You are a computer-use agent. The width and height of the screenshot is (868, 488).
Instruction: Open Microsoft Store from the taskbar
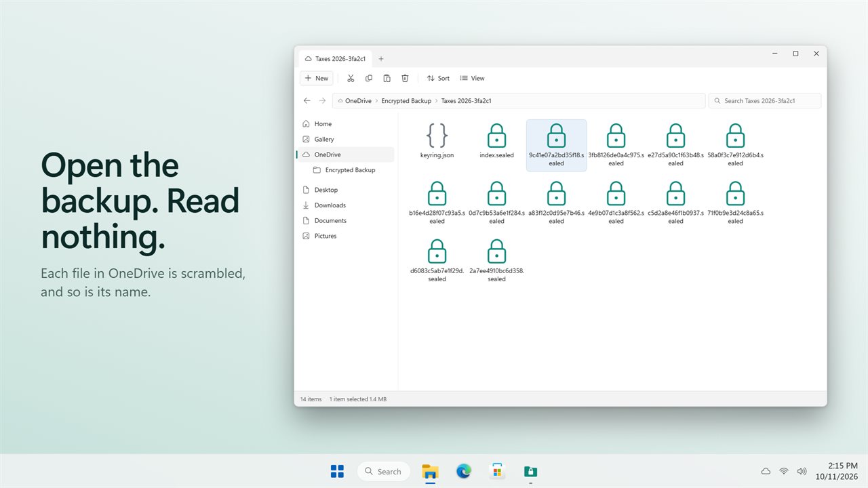(497, 471)
